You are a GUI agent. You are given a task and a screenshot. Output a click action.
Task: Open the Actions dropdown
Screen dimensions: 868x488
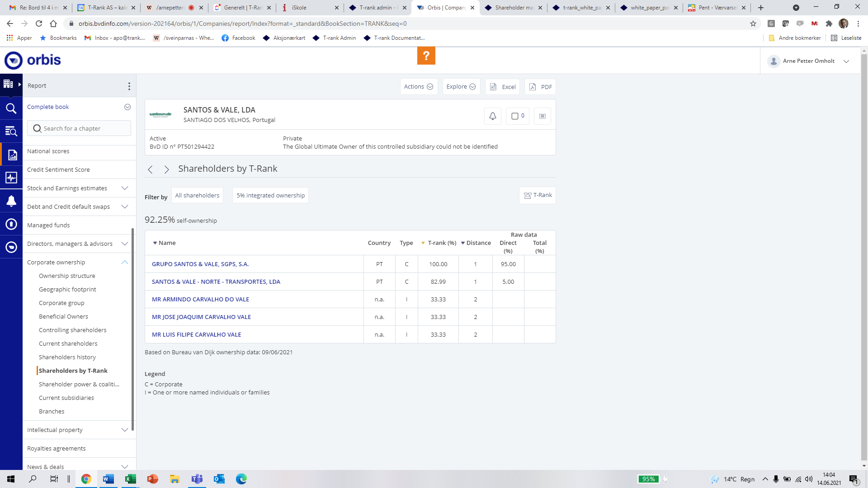419,87
